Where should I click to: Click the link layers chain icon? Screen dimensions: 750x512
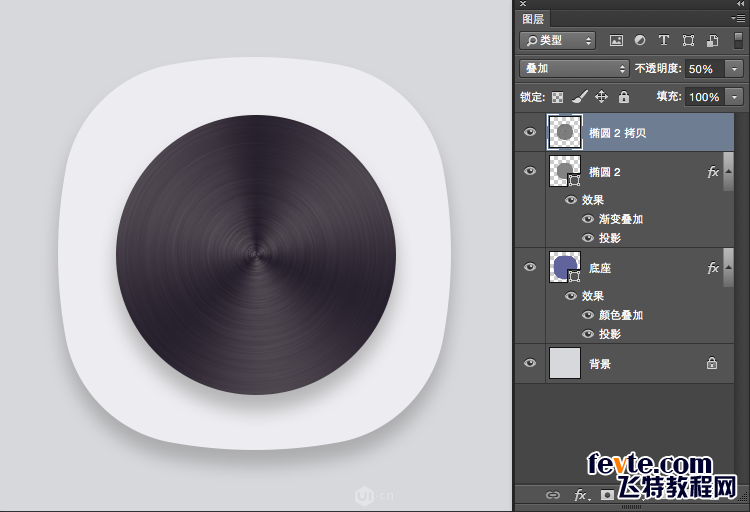click(x=552, y=495)
